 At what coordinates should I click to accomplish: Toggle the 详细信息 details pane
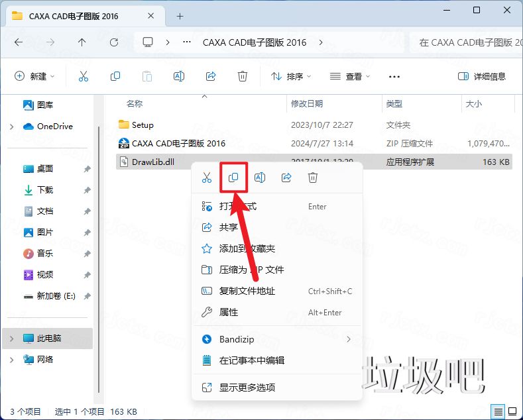[x=482, y=76]
